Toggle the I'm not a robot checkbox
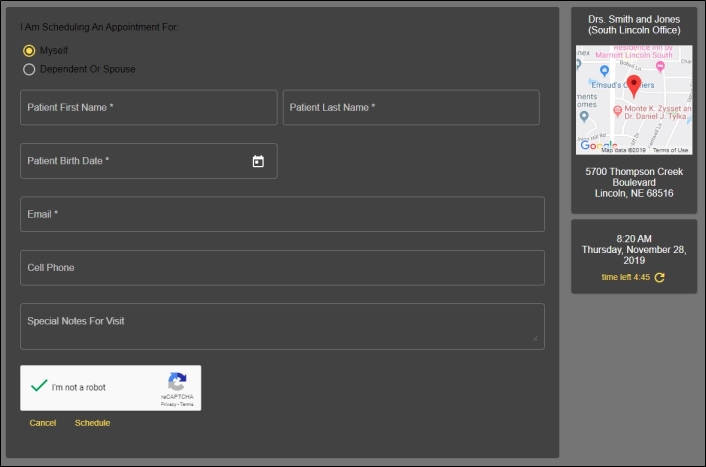The image size is (706, 467). click(x=39, y=387)
